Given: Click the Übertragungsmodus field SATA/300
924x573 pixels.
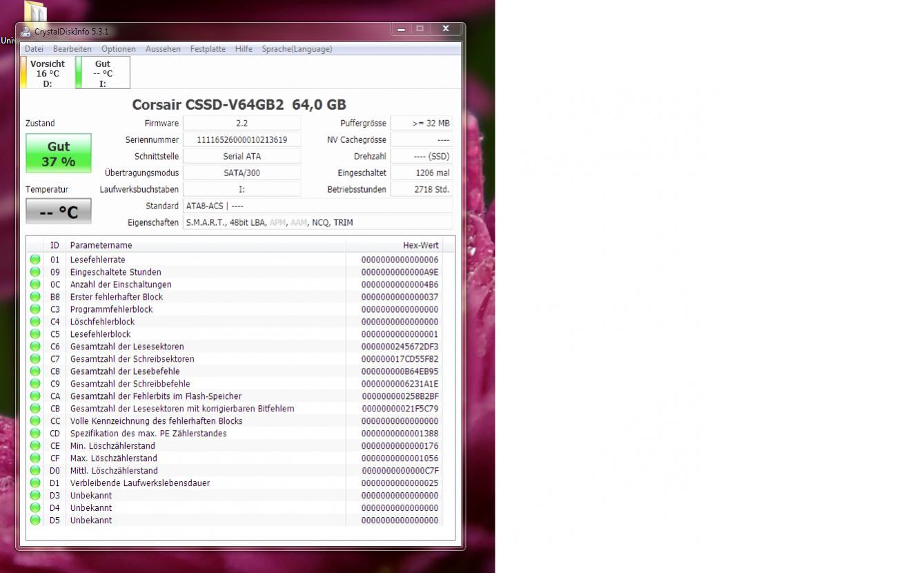Looking at the screenshot, I should point(242,173).
